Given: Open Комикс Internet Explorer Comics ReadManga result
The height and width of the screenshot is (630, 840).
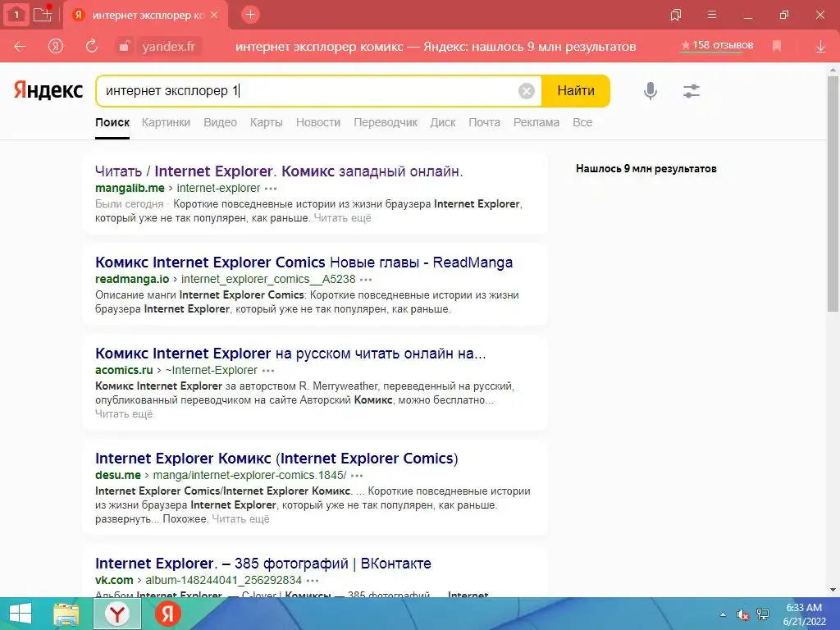Looking at the screenshot, I should pyautogui.click(x=304, y=262).
